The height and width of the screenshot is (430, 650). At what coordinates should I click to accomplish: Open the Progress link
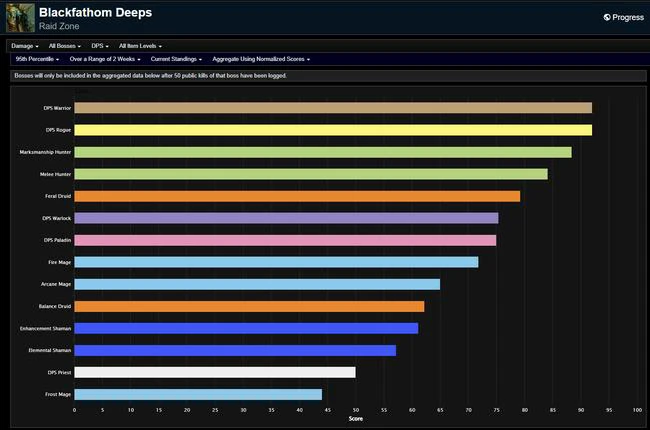pos(624,17)
